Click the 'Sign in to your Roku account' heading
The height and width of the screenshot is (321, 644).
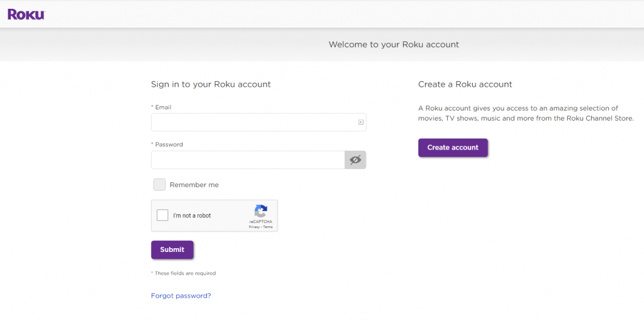(x=211, y=84)
